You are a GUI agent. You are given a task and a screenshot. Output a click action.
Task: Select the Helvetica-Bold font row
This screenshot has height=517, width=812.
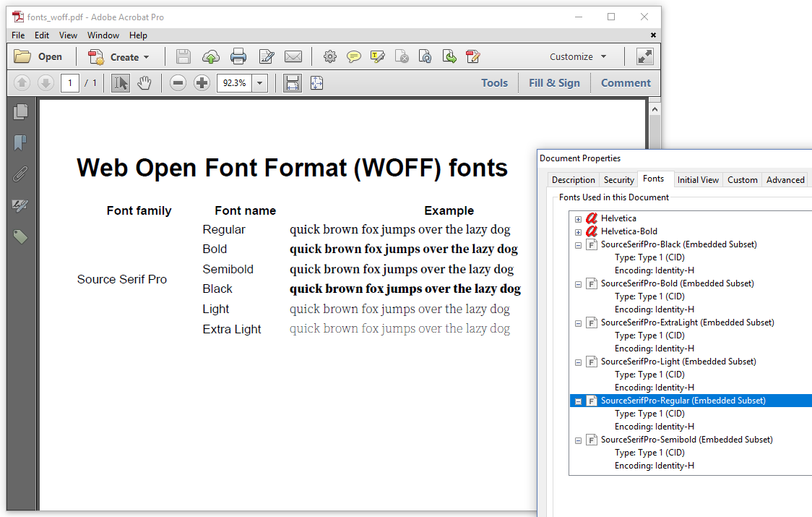click(x=629, y=231)
